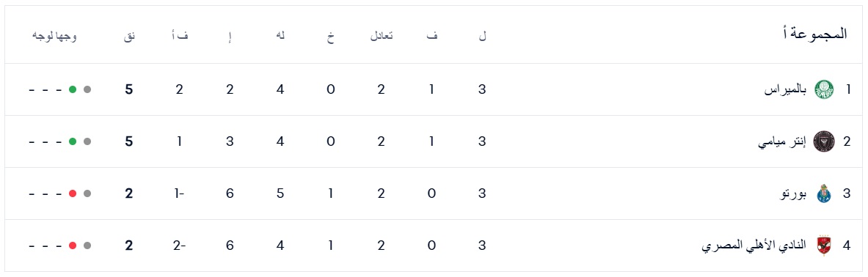Select the تعادل draws column header
Image resolution: width=868 pixels, height=277 pixels.
click(x=382, y=37)
